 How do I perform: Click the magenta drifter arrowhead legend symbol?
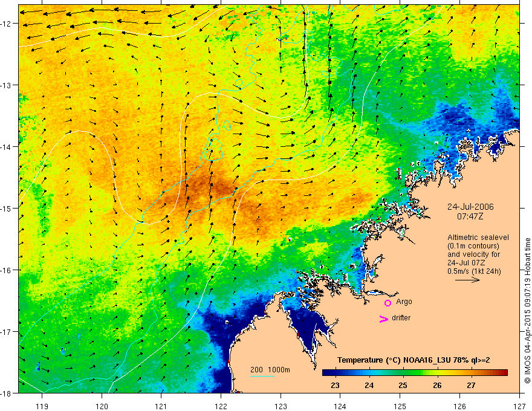point(384,319)
